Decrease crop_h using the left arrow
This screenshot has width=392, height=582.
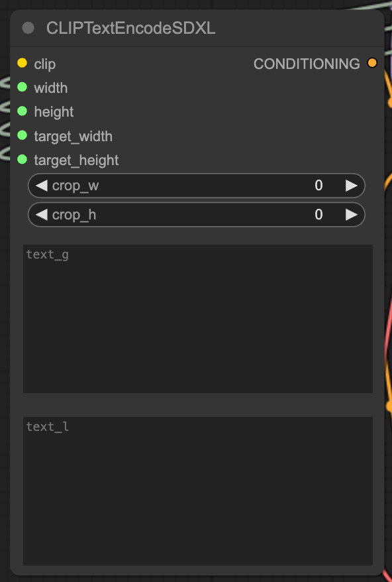(41, 215)
